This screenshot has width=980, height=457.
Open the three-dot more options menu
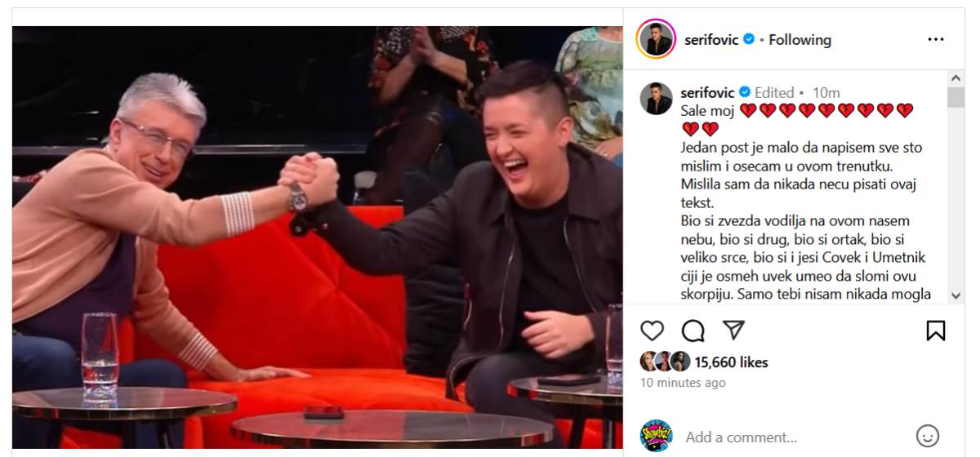tap(936, 39)
